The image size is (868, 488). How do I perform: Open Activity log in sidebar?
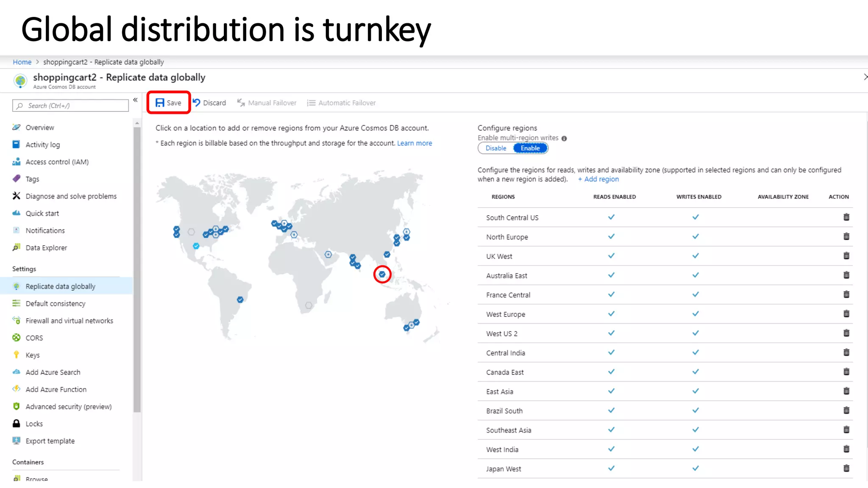pos(42,144)
